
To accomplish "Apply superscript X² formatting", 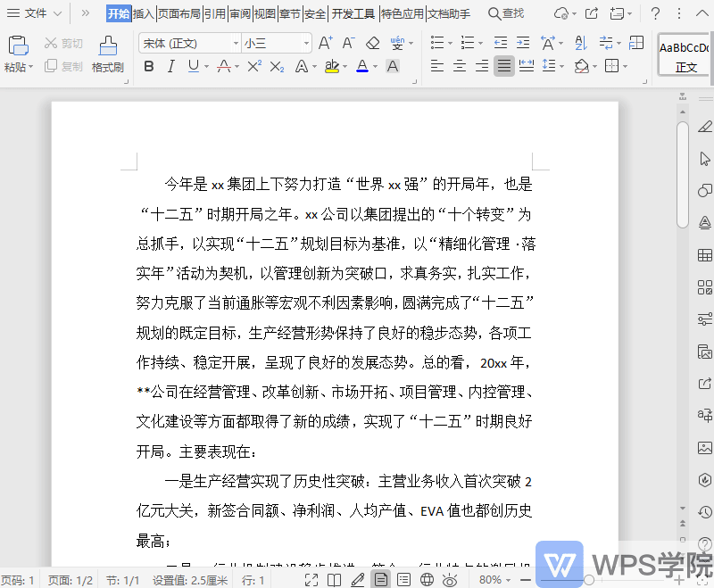I will coord(254,66).
